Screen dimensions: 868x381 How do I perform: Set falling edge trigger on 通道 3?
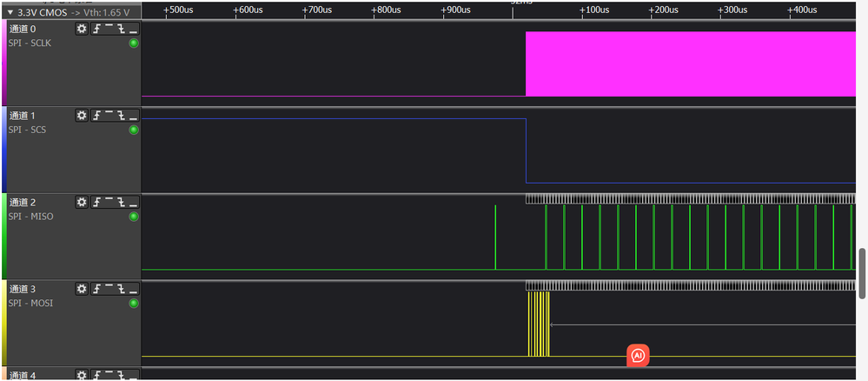coord(122,289)
